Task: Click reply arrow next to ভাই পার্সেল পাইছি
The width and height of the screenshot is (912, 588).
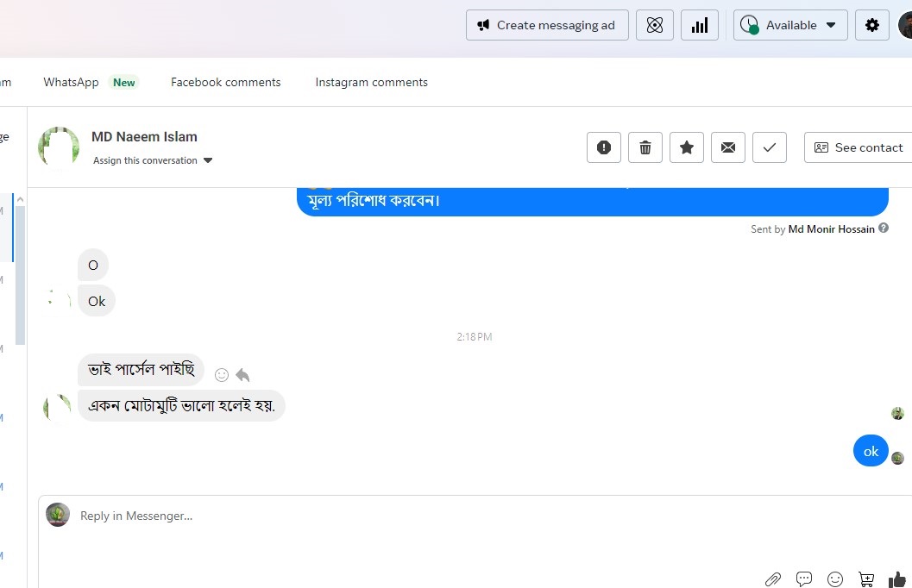Action: click(x=242, y=375)
